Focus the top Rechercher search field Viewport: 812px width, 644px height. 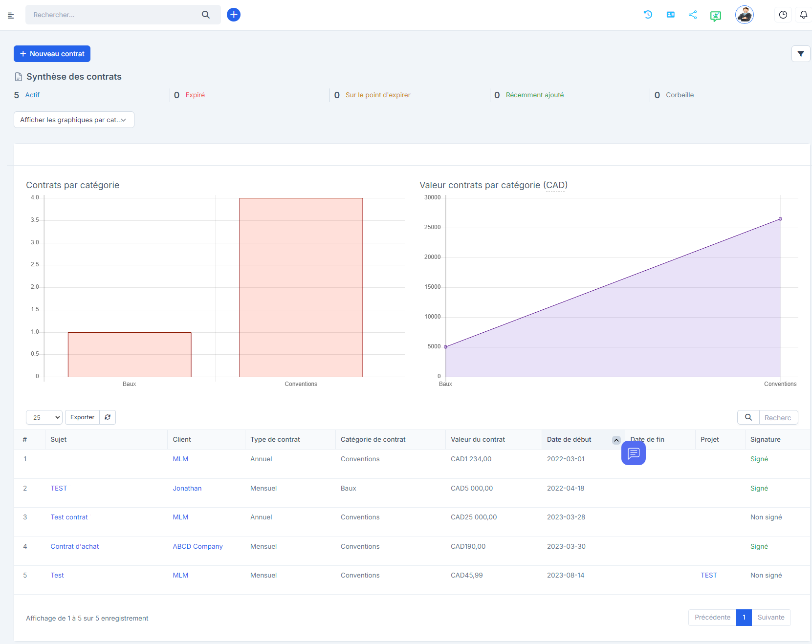point(112,15)
